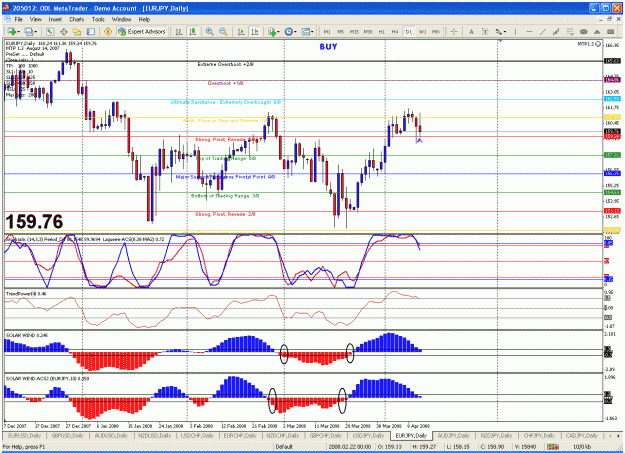Open the Window menu
This screenshot has height=453, width=625.
tap(121, 19)
